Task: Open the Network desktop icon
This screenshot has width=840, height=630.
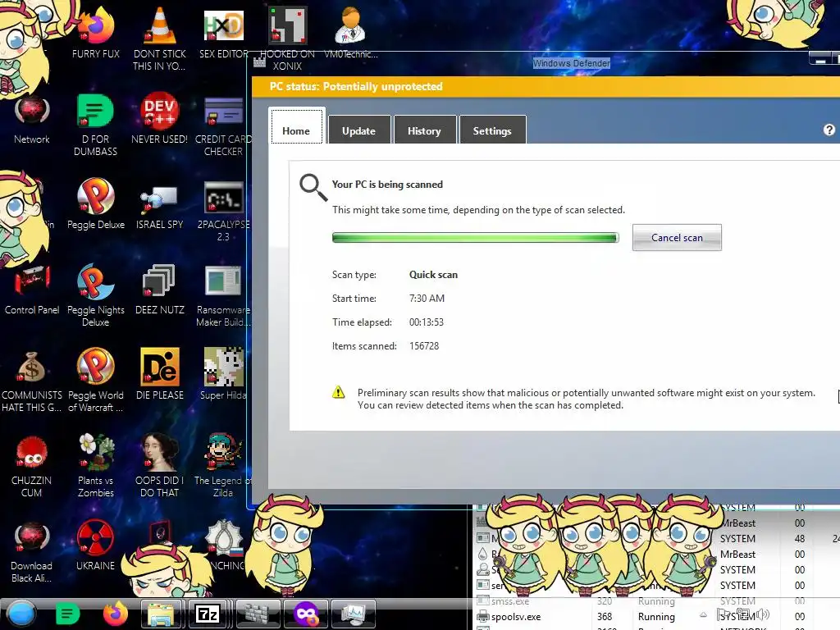Action: point(32,111)
